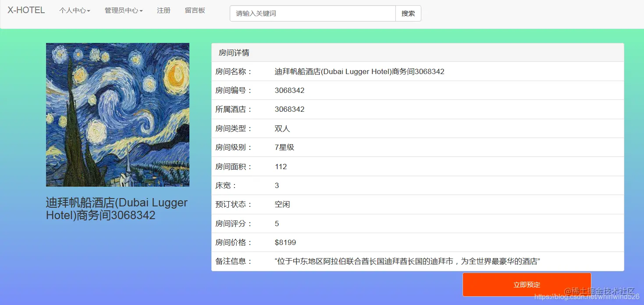Click the 房间详情 panel header

[x=417, y=53]
